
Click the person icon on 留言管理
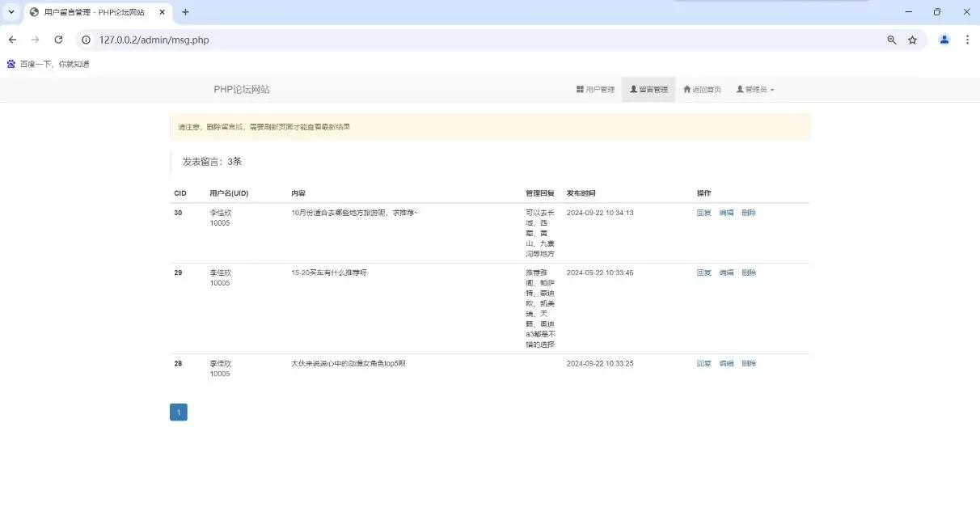click(633, 90)
